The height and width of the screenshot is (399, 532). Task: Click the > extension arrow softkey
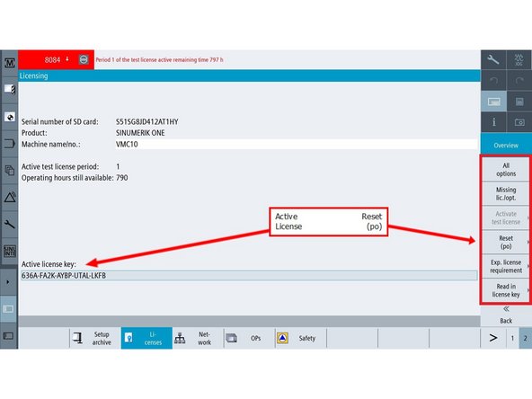pyautogui.click(x=493, y=338)
